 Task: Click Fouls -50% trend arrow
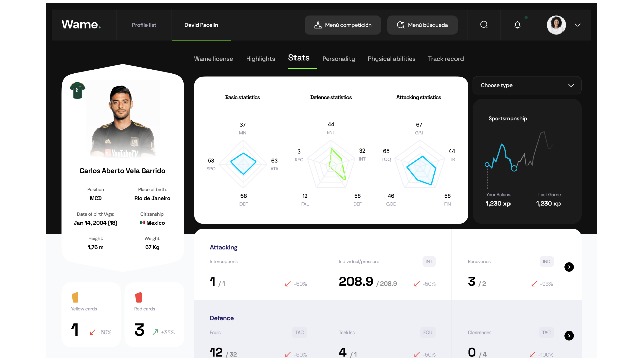[288, 355]
